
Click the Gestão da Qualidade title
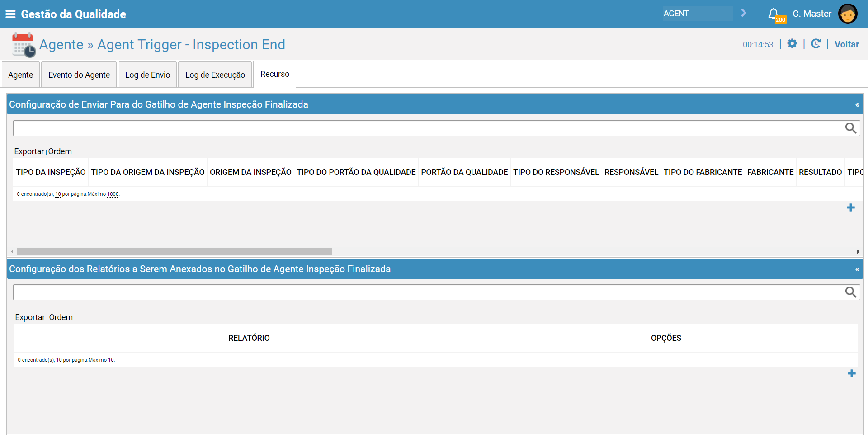pos(73,14)
